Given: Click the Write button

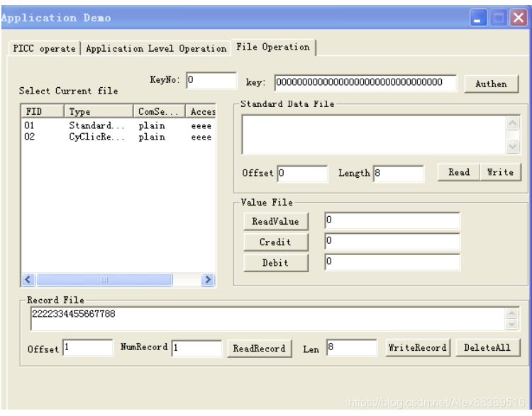Looking at the screenshot, I should (501, 172).
